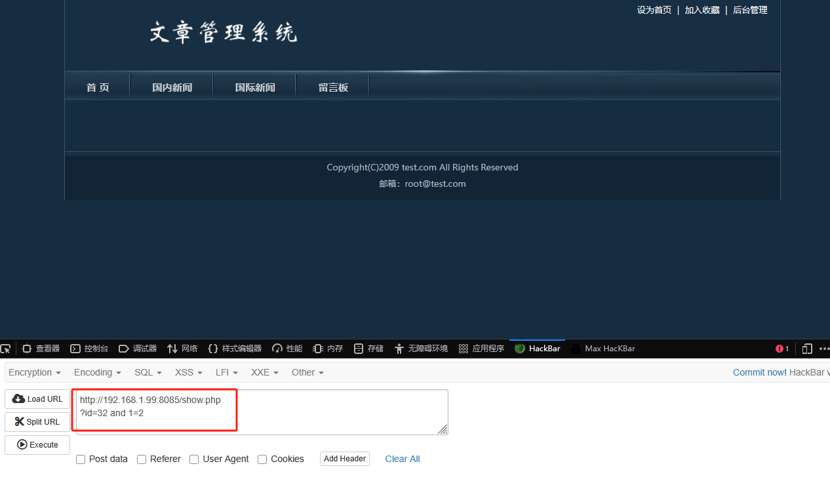Open the 查看器 inspector tab
Screen dimensions: 830x504
click(41, 349)
